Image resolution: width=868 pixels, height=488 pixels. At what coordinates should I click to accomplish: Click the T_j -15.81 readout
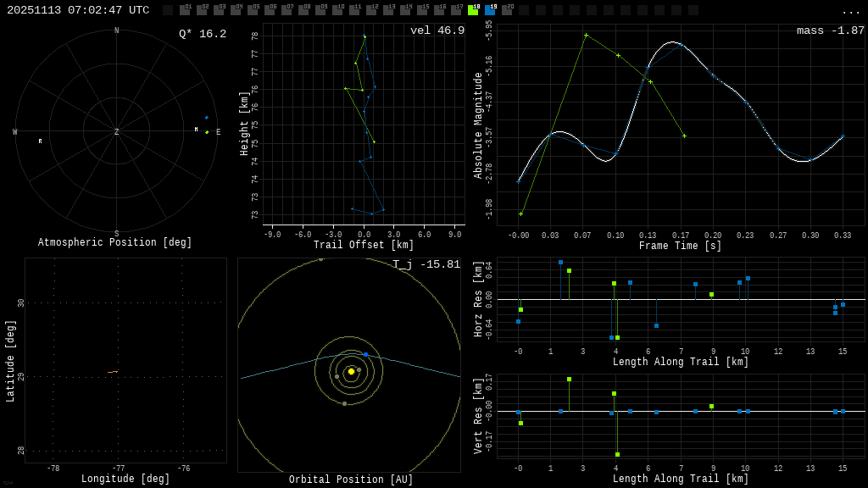[426, 264]
